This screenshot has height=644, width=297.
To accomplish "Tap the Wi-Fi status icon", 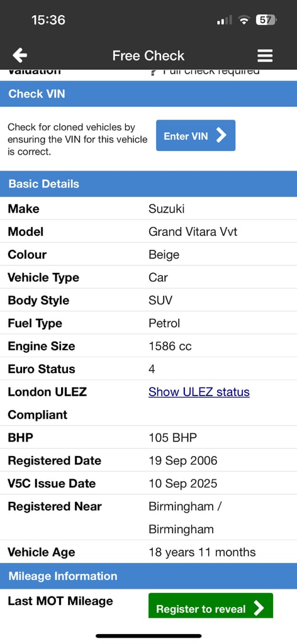I will point(244,19).
